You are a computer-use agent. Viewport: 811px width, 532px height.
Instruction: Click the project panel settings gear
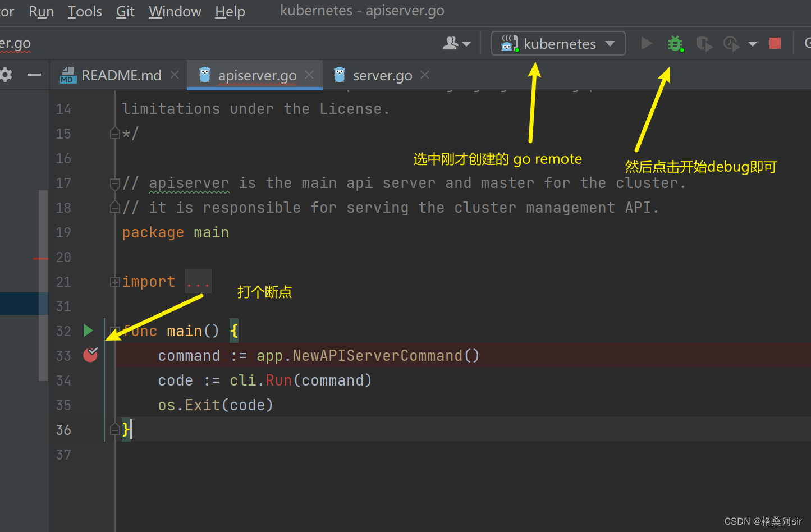(6, 75)
